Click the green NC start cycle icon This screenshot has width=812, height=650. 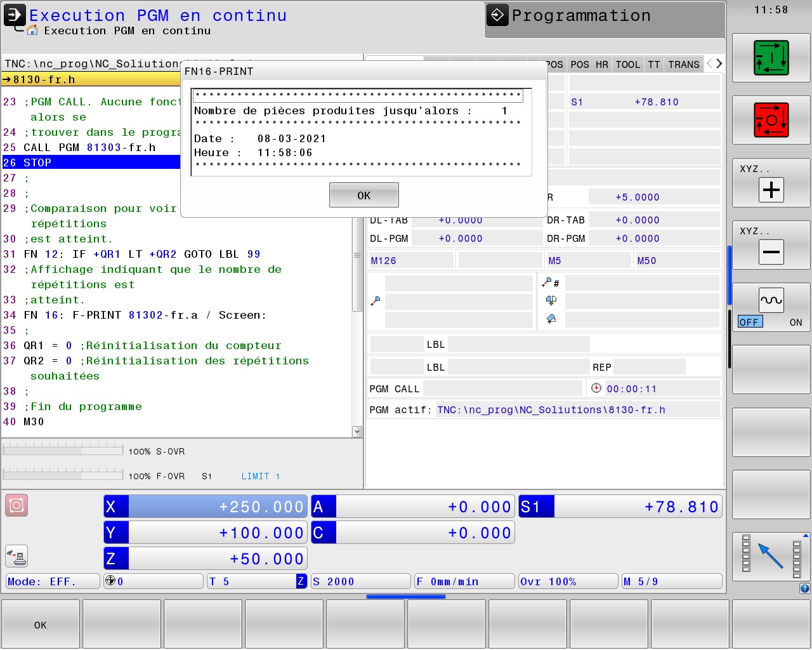[771, 58]
